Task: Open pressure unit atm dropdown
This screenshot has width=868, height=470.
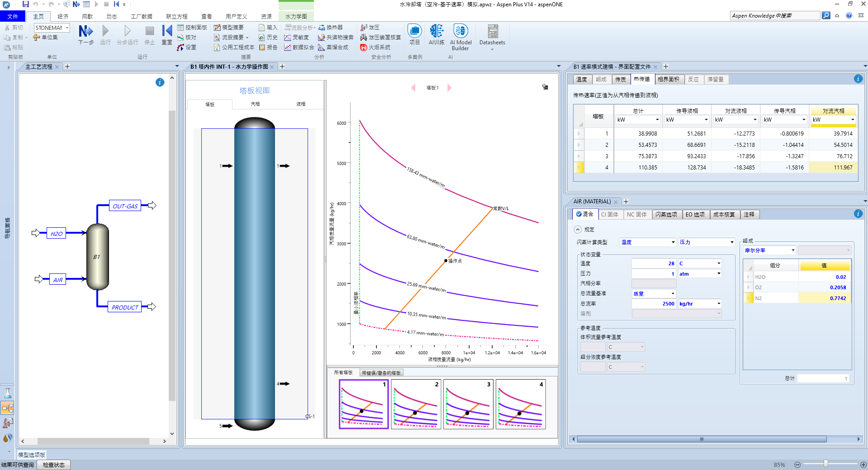Action: [719, 274]
